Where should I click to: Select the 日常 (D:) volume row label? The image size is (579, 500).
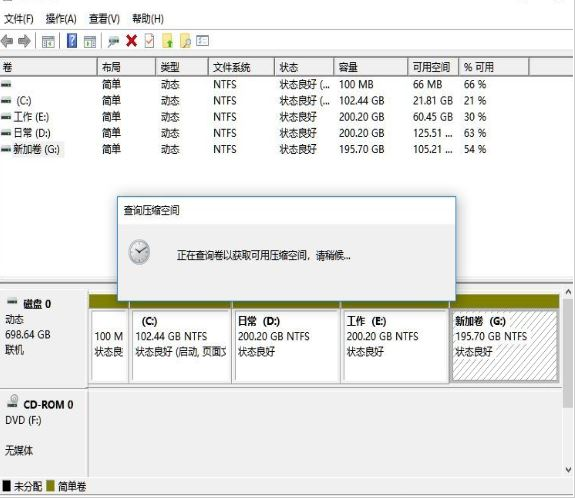pyautogui.click(x=32, y=133)
